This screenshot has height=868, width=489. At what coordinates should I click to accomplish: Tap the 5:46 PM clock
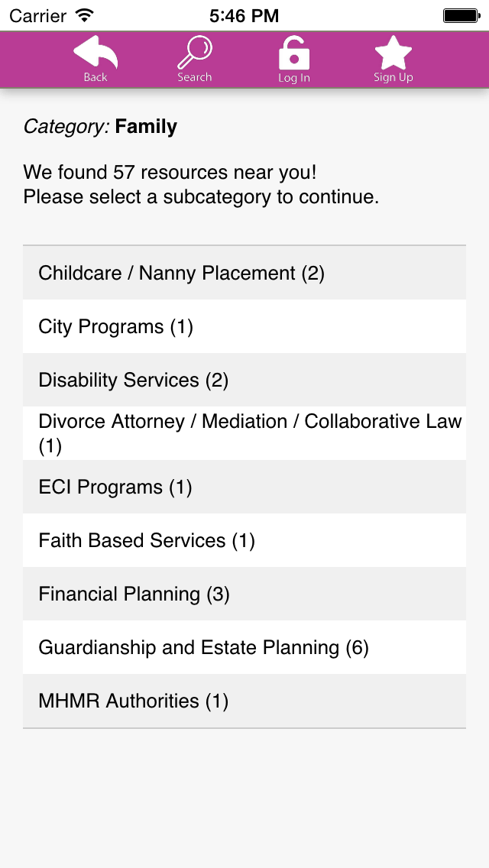pos(244,16)
